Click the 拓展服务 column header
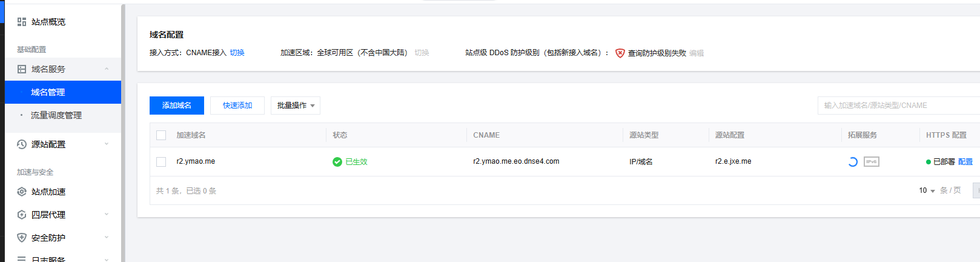This screenshot has height=262, width=980. coord(862,135)
